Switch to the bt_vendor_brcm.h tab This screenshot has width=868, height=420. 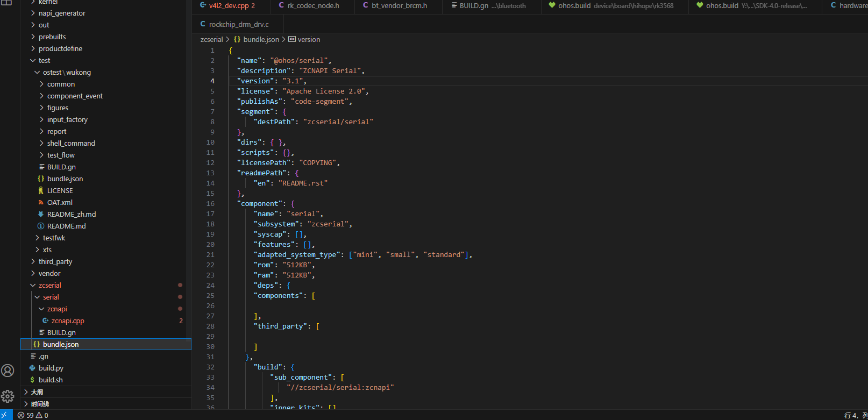[x=398, y=6]
